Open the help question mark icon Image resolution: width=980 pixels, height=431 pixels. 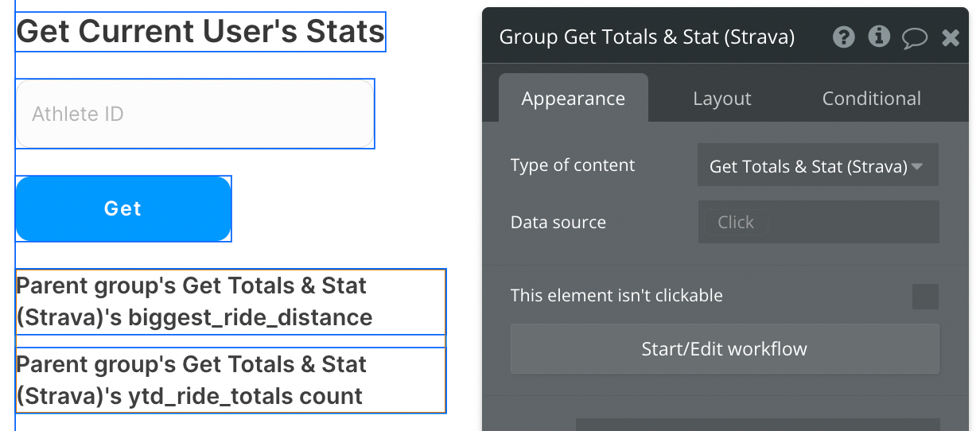pos(844,37)
